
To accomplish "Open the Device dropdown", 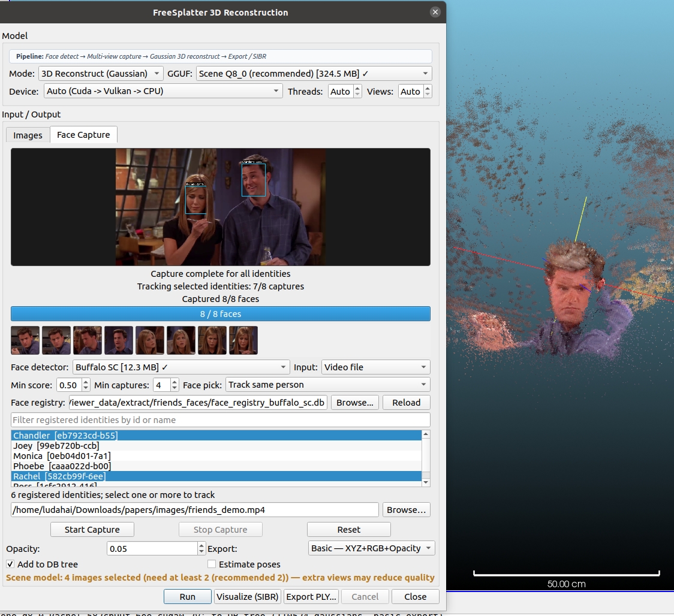I will point(163,91).
